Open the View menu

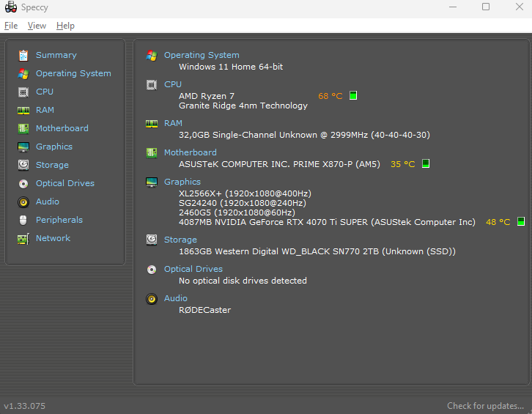click(37, 26)
